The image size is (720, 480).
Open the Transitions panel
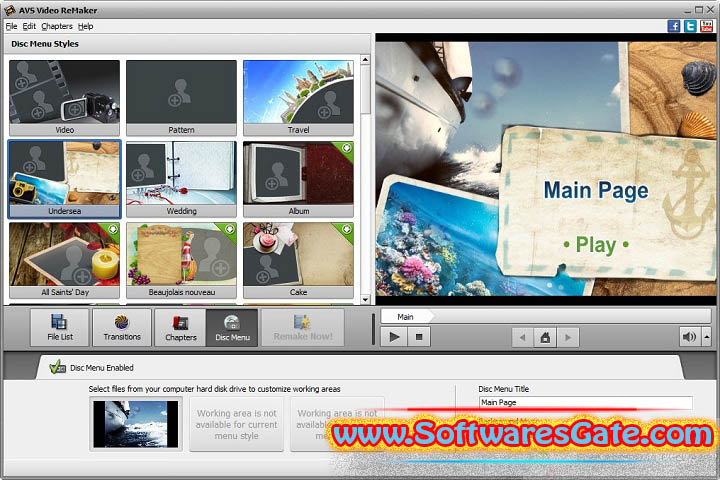pyautogui.click(x=122, y=328)
